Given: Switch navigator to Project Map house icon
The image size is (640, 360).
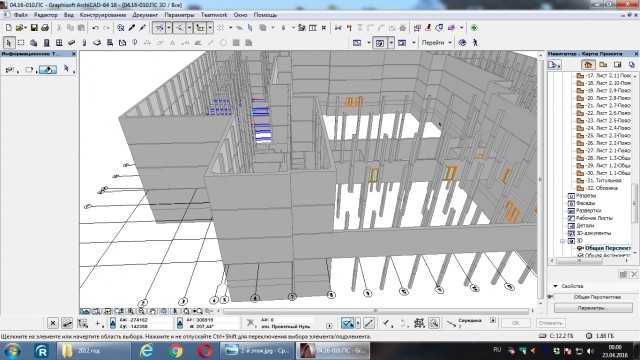Looking at the screenshot, I should pos(588,64).
